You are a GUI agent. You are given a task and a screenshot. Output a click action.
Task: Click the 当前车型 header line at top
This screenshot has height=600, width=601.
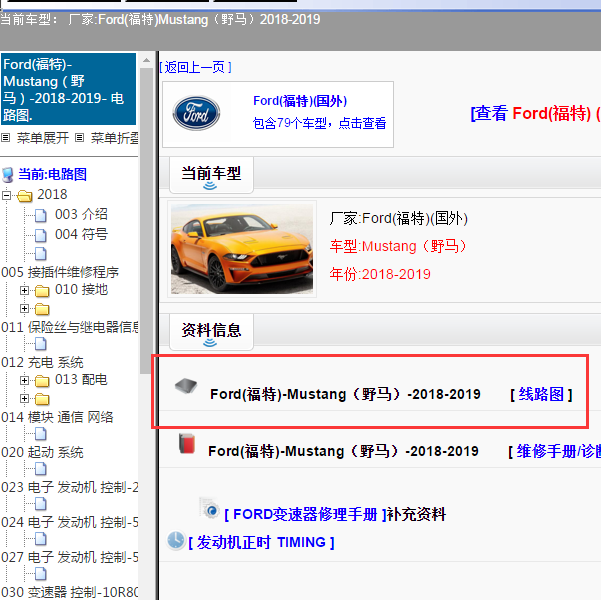[x=160, y=19]
